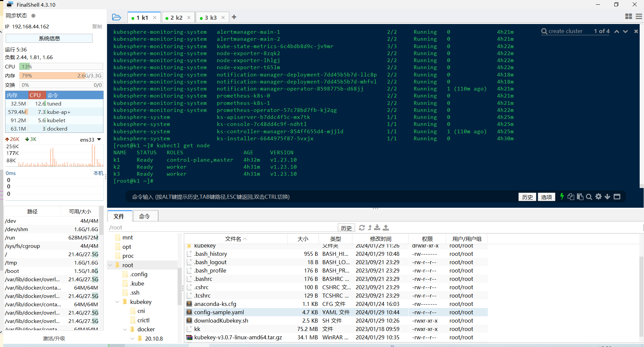Select the opt folder in tree
644x347 pixels.
[x=127, y=247]
